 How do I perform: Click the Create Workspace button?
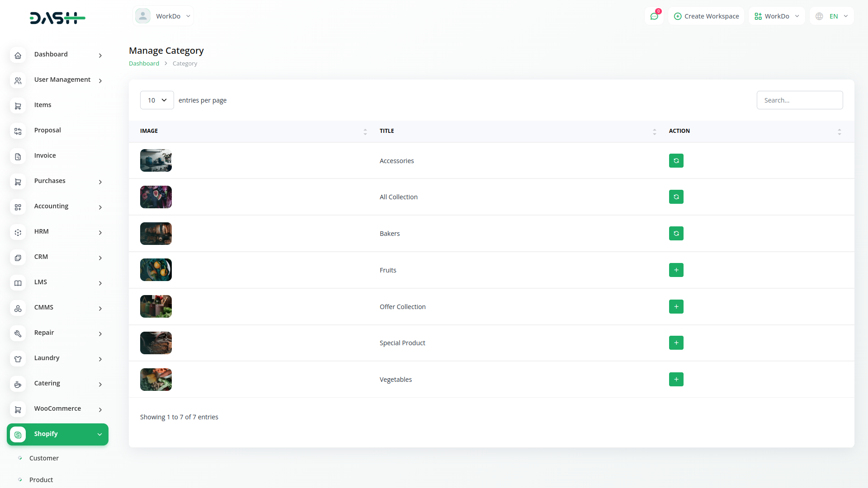click(706, 16)
